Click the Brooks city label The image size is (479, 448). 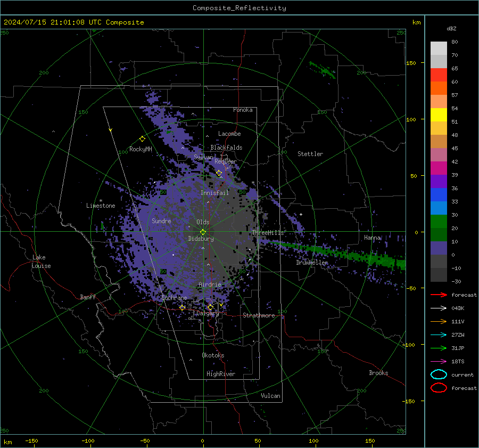point(378,373)
